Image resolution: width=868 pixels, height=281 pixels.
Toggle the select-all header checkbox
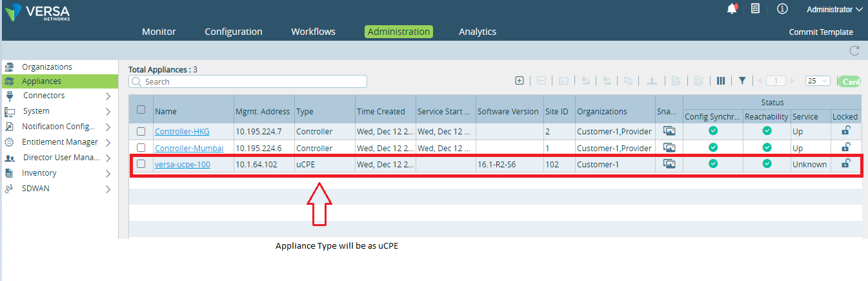point(141,110)
